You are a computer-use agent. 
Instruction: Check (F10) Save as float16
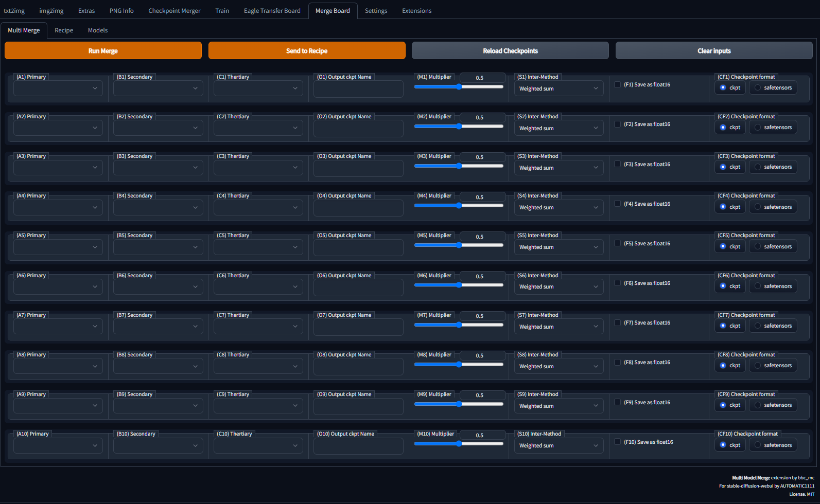[617, 442]
